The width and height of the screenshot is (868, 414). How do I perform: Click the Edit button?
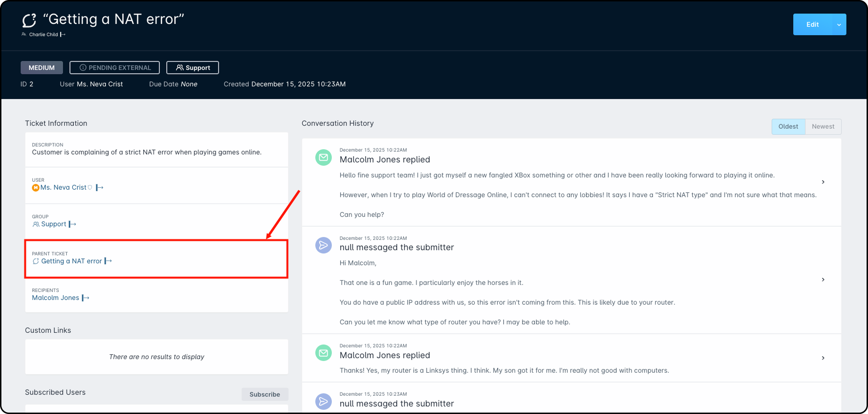[x=812, y=25]
